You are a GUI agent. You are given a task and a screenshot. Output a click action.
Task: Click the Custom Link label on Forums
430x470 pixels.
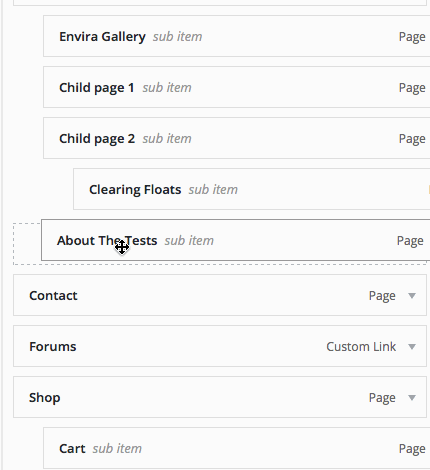pyautogui.click(x=361, y=347)
